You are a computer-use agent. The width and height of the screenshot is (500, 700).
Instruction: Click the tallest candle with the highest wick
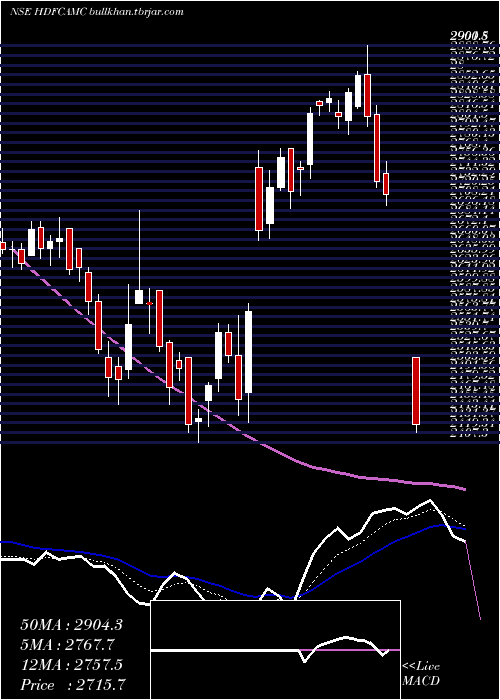click(x=367, y=95)
